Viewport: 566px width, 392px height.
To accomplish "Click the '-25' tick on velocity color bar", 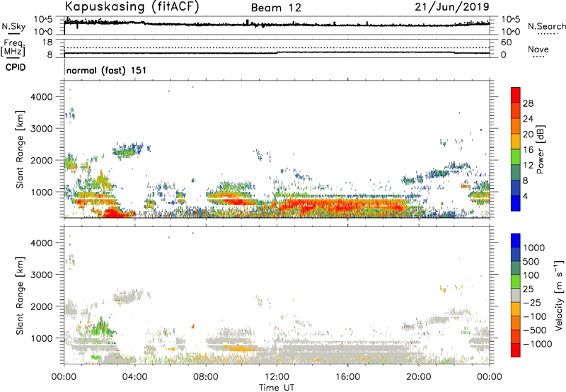I will [x=532, y=303].
